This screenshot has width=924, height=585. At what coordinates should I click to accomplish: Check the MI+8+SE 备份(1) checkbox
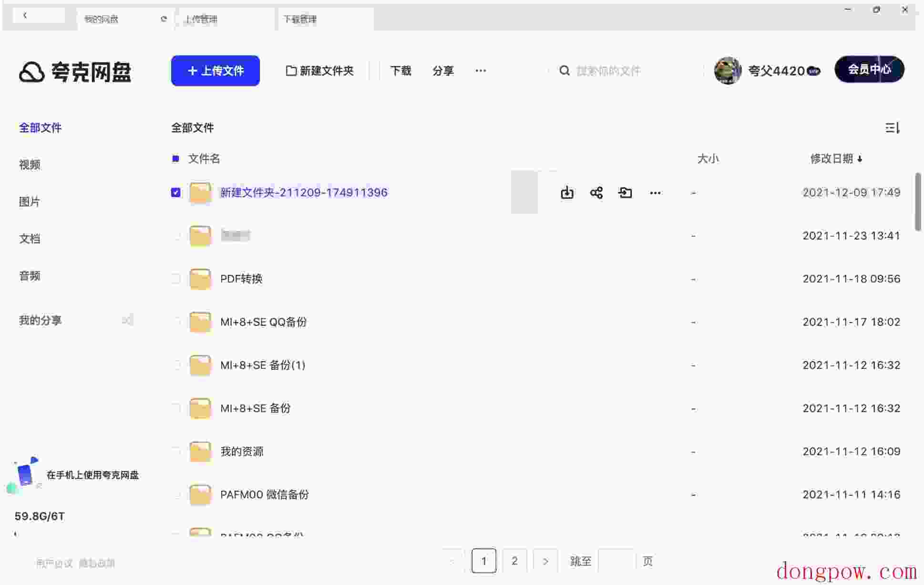[175, 365]
